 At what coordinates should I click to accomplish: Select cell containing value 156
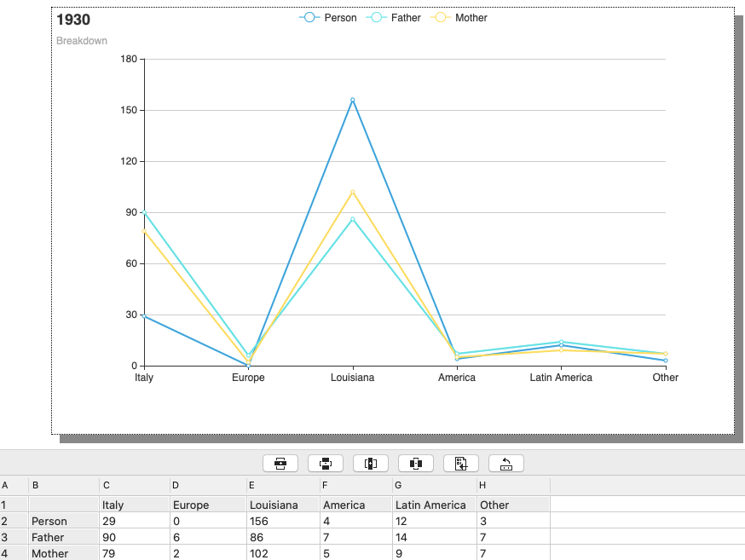pos(282,521)
